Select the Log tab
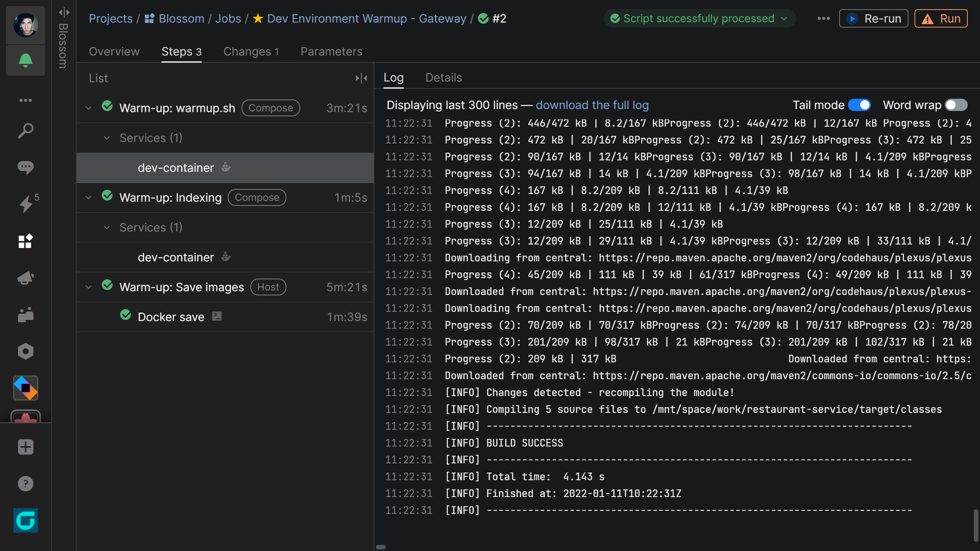 pyautogui.click(x=394, y=78)
